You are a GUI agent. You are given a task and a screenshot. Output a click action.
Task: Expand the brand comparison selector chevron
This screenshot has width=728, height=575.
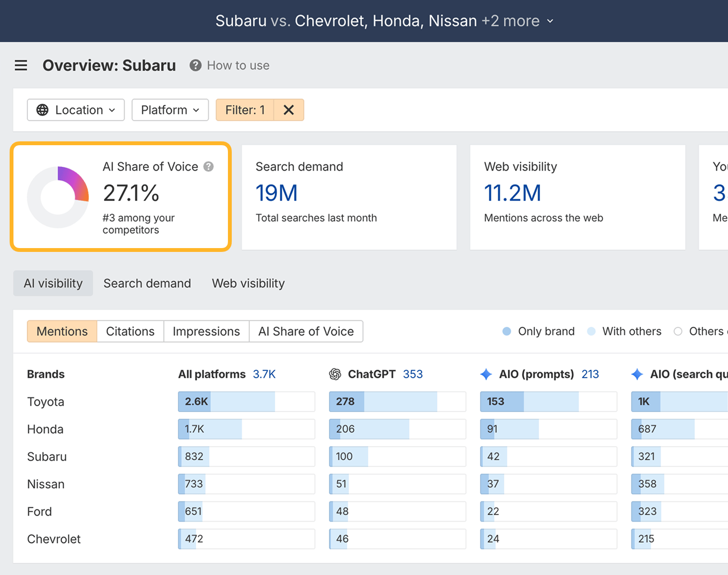[x=550, y=21]
